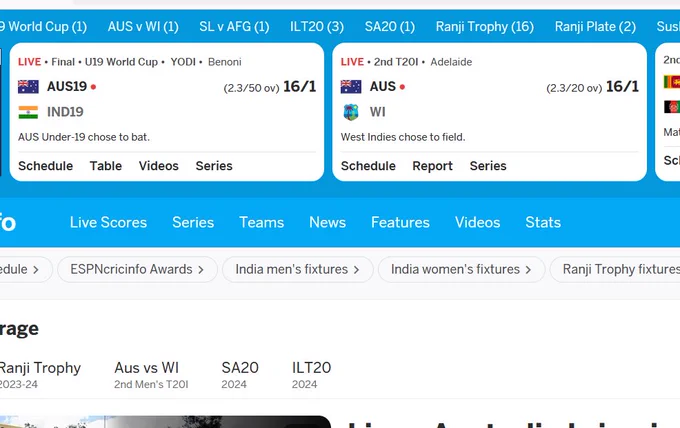
Task: Open ESPNcricinfo Awards chevron link
Action: pos(137,269)
